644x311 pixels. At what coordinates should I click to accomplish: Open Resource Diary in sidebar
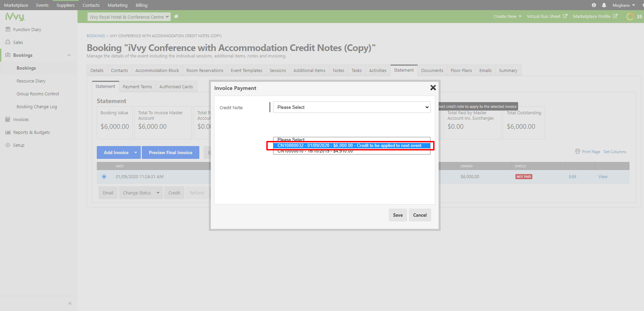[31, 81]
